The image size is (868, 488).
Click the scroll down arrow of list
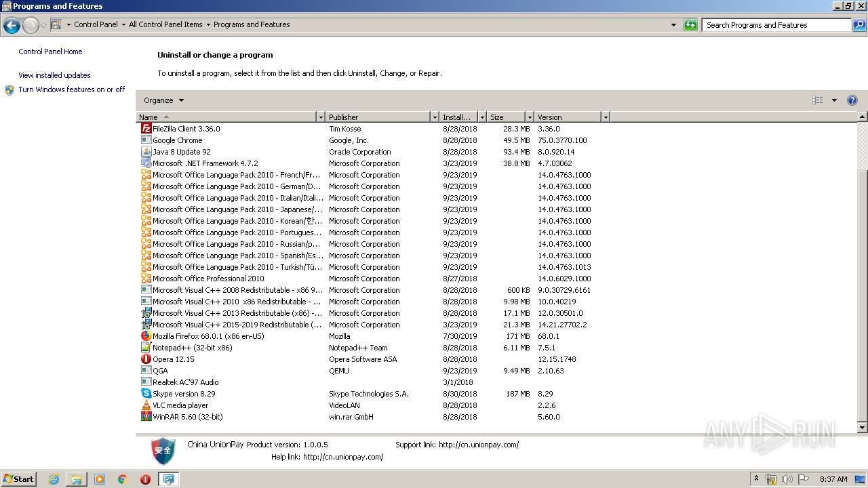pos(863,428)
